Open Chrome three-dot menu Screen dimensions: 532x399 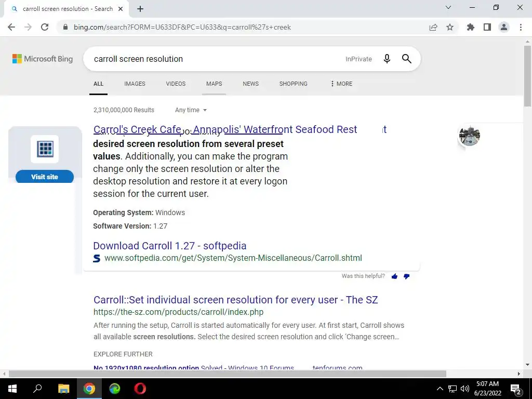[x=521, y=27]
